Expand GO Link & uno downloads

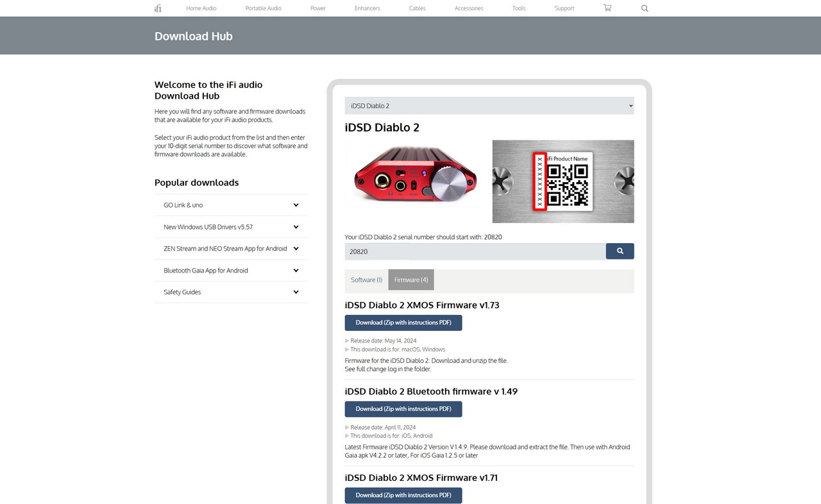tap(232, 205)
